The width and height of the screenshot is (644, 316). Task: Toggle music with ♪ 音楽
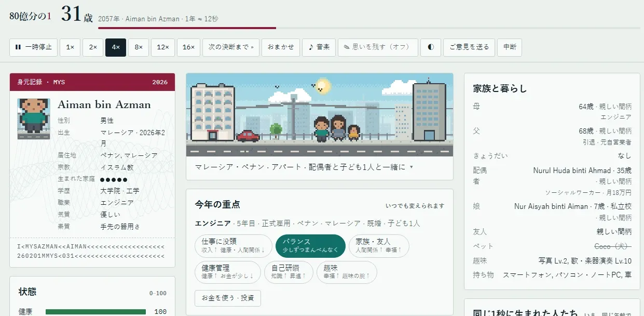[319, 47]
